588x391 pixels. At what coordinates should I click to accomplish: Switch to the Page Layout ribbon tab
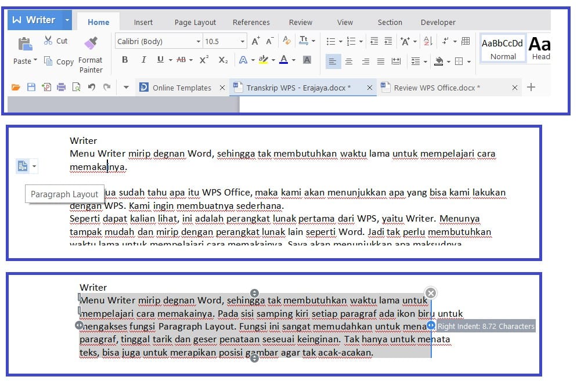click(x=195, y=22)
